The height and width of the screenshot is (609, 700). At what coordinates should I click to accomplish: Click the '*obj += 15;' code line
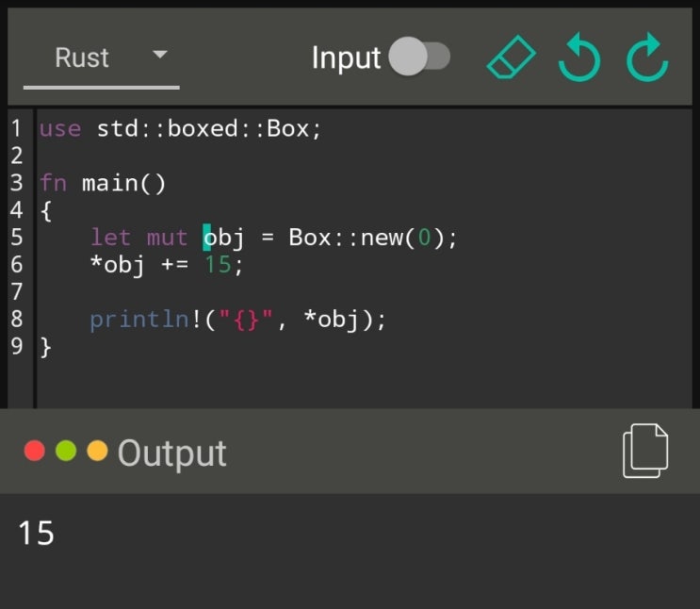pyautogui.click(x=166, y=265)
